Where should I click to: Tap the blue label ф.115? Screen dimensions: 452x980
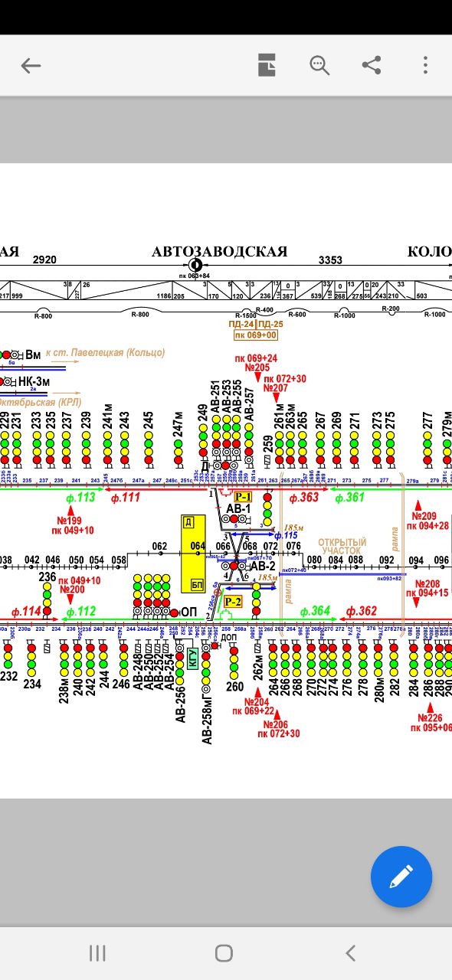pos(285,535)
